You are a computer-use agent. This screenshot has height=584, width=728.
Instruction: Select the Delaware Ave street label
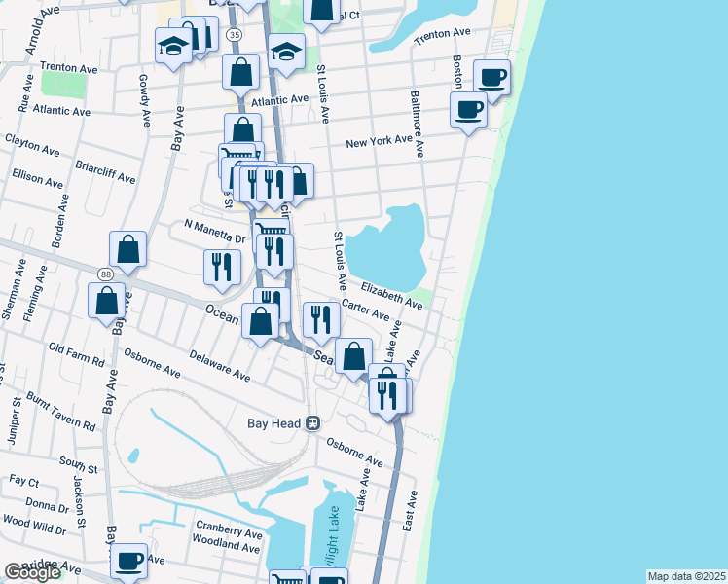point(220,366)
